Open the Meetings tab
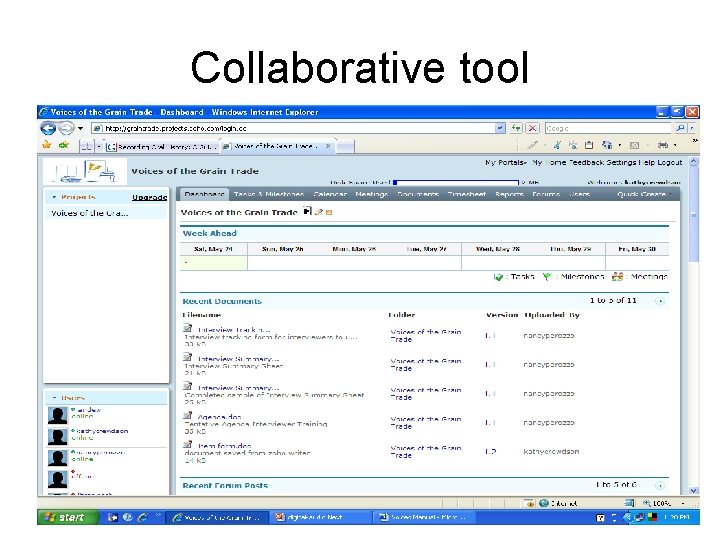720x540 pixels. click(x=371, y=194)
